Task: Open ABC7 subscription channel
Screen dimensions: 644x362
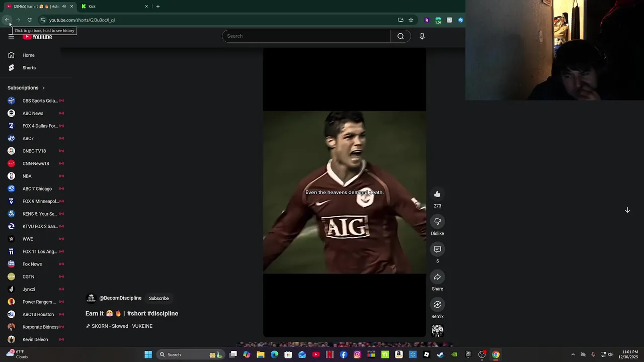Action: pos(36,138)
